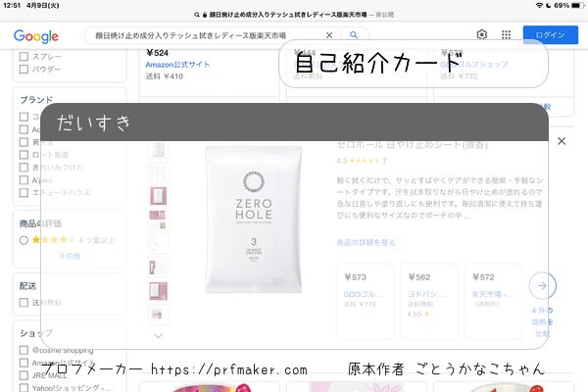Check the ロート製薬 brand filter
Screen dimensions: 588x392
[x=24, y=155]
